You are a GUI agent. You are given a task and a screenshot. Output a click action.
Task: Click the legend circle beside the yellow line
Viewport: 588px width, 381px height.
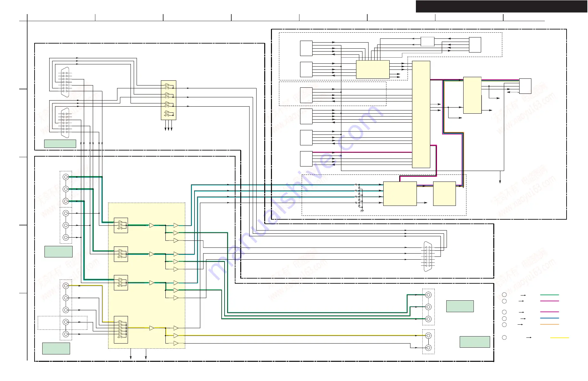pos(504,337)
